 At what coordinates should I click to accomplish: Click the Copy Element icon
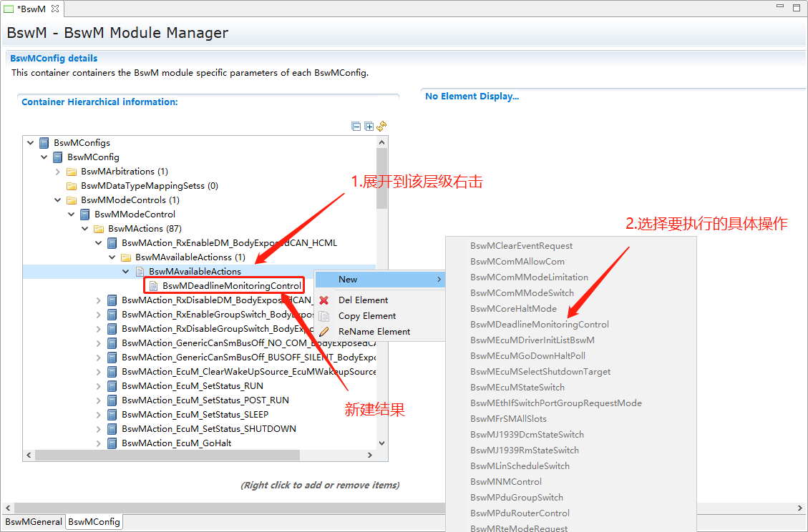[324, 316]
